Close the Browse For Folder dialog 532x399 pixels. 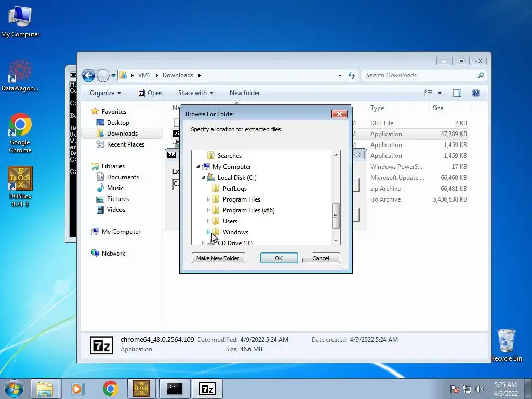[339, 114]
